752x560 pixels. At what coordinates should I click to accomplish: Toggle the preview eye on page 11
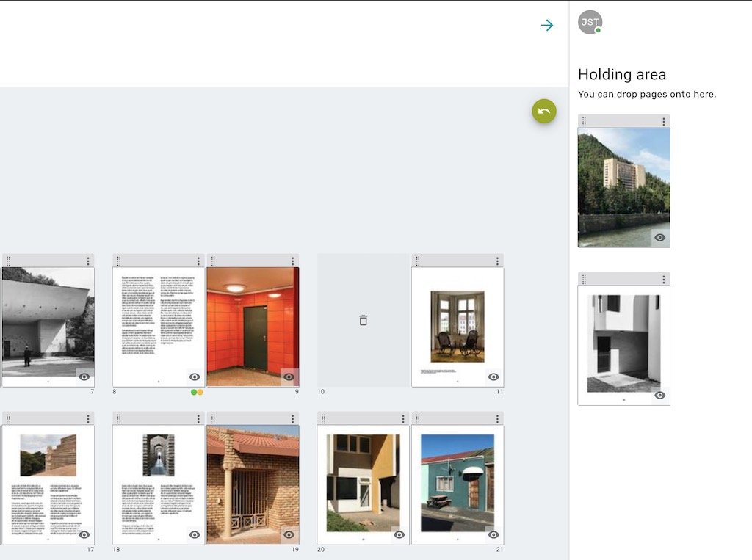coord(493,377)
